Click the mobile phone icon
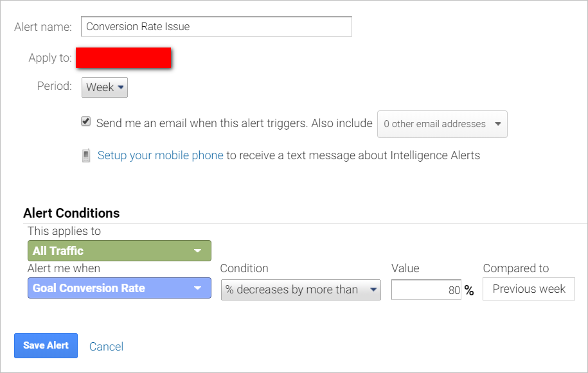 point(86,155)
